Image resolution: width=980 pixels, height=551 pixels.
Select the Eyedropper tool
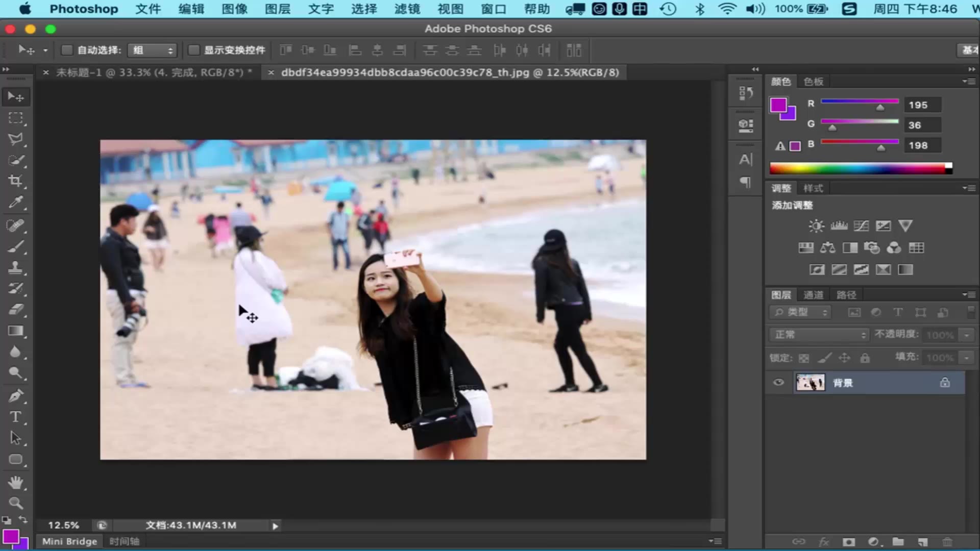click(15, 203)
